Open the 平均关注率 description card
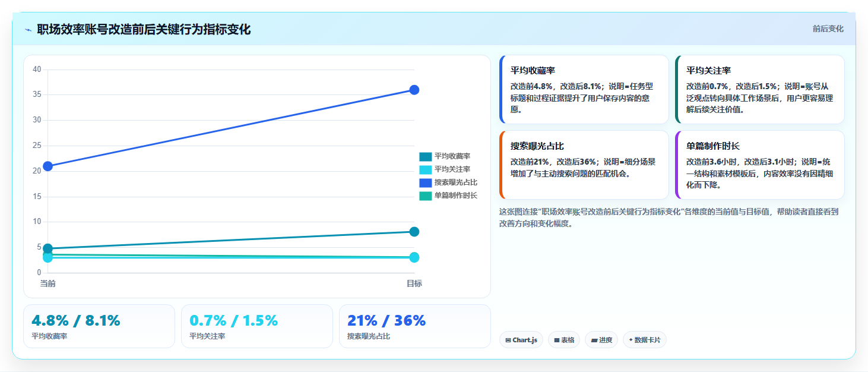 pyautogui.click(x=760, y=90)
